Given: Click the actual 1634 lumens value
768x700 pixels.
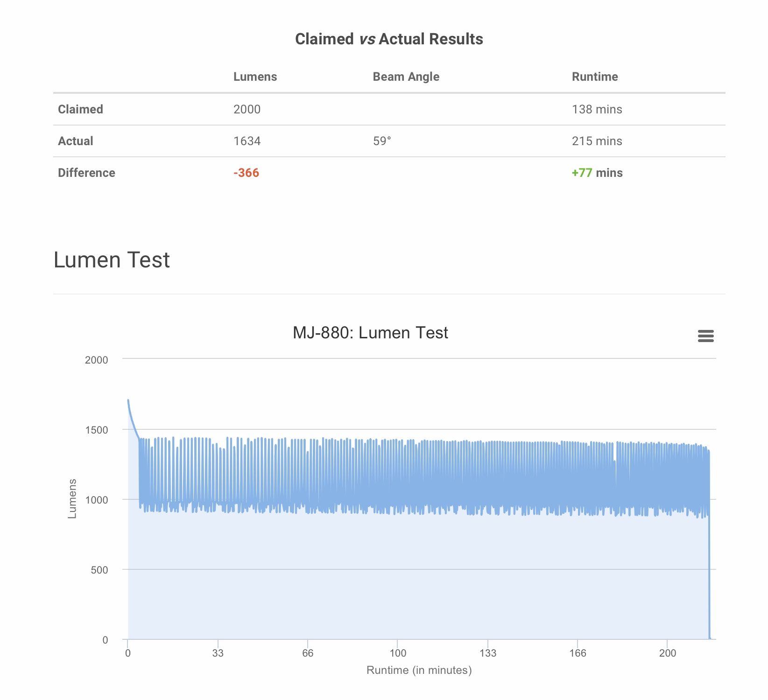Looking at the screenshot, I should (x=247, y=141).
